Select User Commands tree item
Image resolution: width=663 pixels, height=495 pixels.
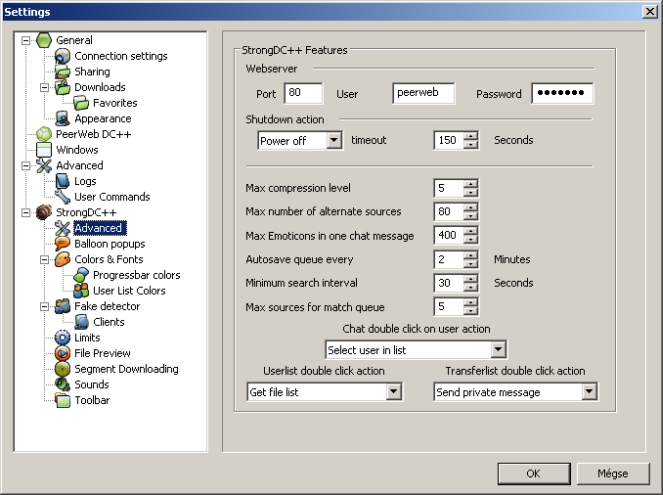pyautogui.click(x=112, y=197)
